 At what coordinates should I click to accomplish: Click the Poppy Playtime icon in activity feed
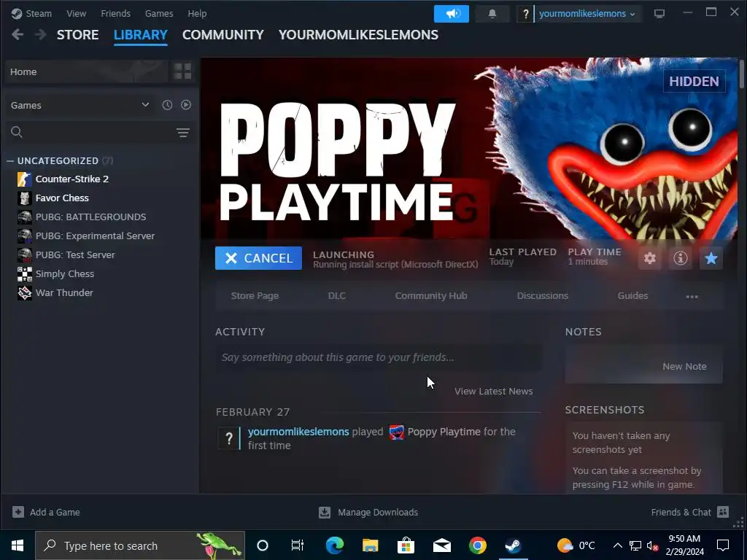pyautogui.click(x=396, y=432)
